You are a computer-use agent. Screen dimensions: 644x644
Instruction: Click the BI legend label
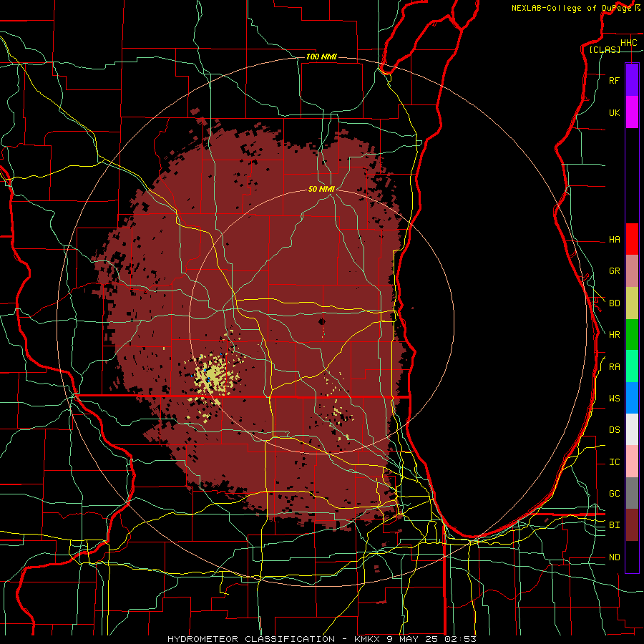[x=614, y=525]
